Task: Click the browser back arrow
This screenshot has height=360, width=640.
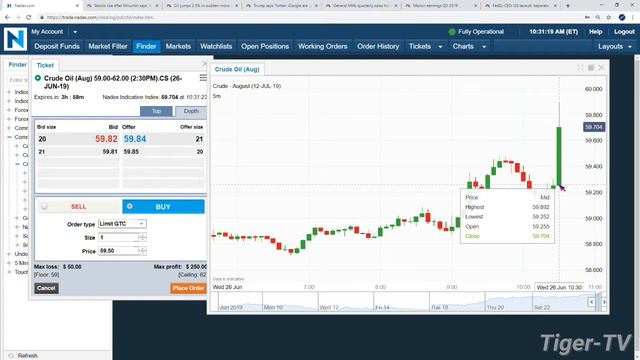Action: (x=7, y=17)
